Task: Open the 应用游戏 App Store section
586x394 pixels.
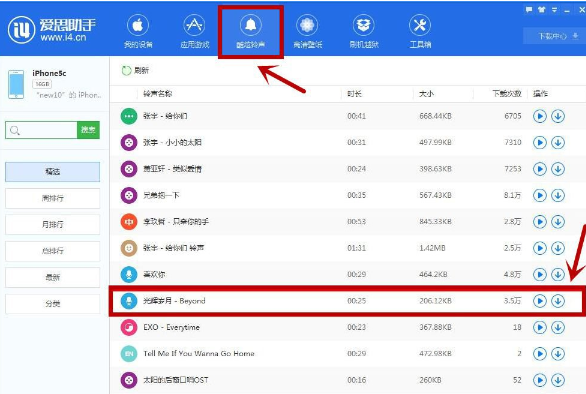Action: [194, 32]
